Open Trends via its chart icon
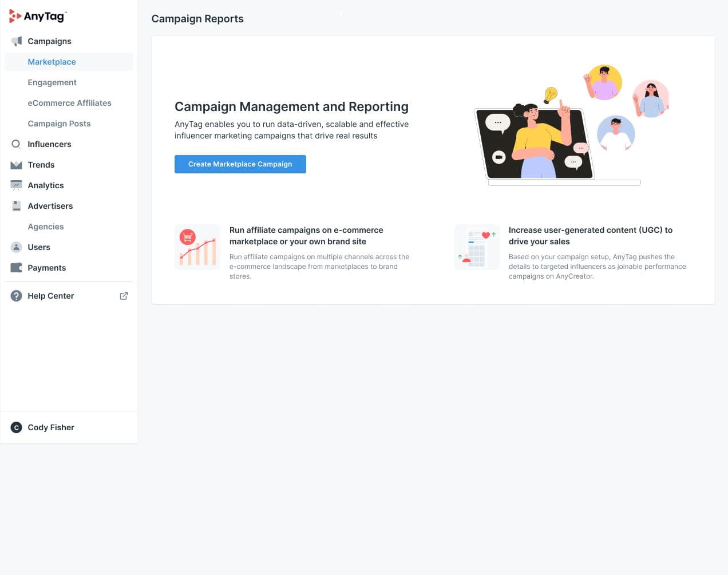 click(x=16, y=164)
